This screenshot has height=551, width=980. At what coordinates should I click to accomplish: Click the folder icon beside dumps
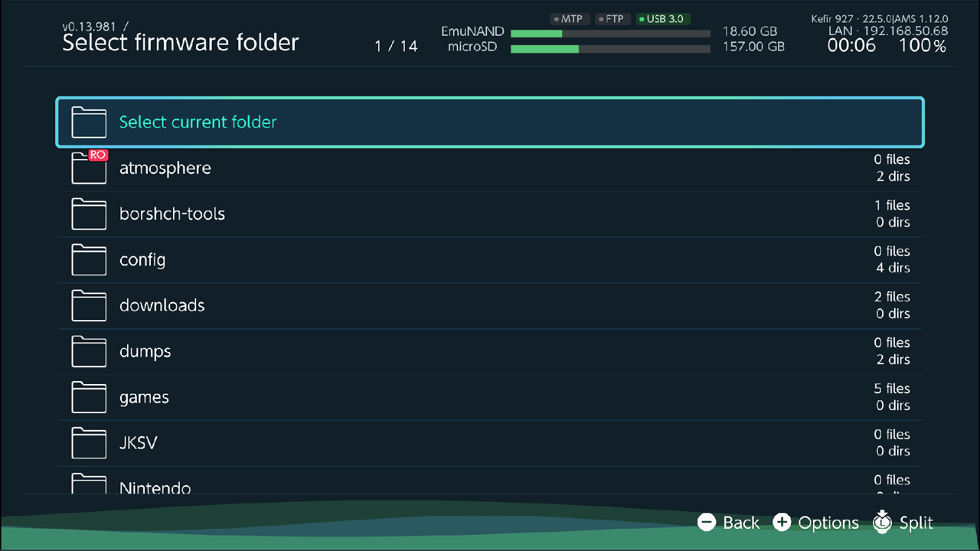click(x=89, y=351)
